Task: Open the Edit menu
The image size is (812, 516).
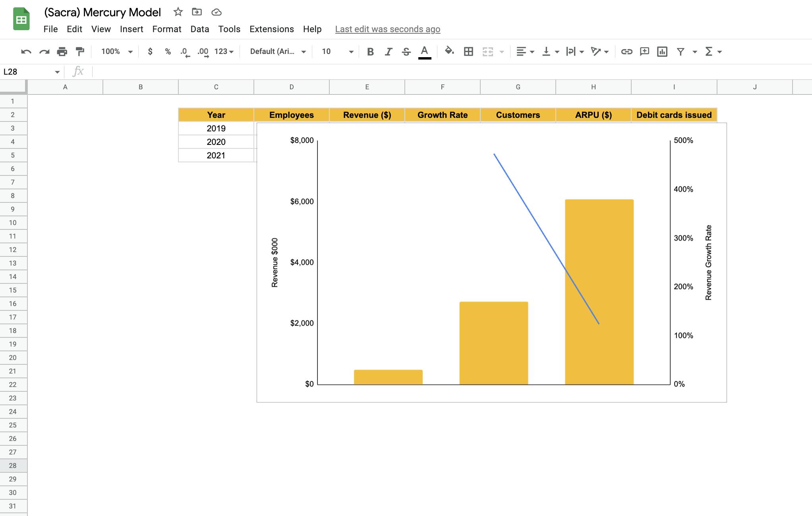Action: point(74,29)
